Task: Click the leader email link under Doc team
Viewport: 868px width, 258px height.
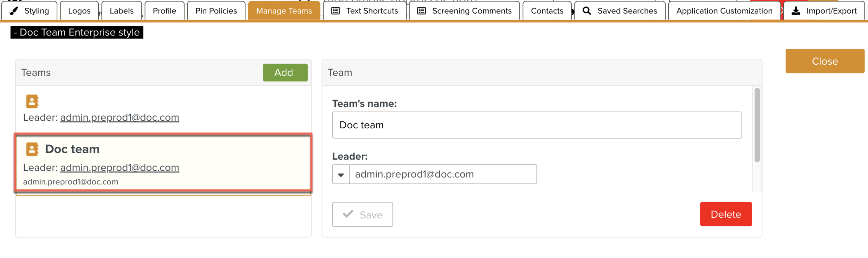Action: tap(119, 168)
